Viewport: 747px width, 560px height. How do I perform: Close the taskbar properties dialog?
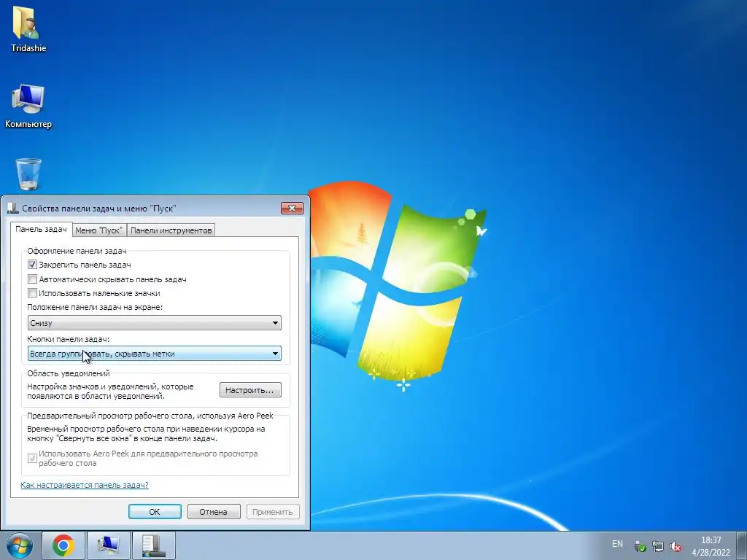coord(292,208)
